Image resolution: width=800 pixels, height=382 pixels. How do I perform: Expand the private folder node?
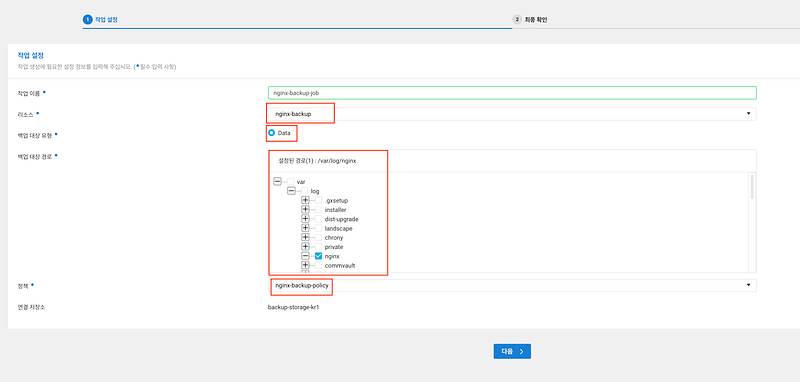[x=305, y=246]
